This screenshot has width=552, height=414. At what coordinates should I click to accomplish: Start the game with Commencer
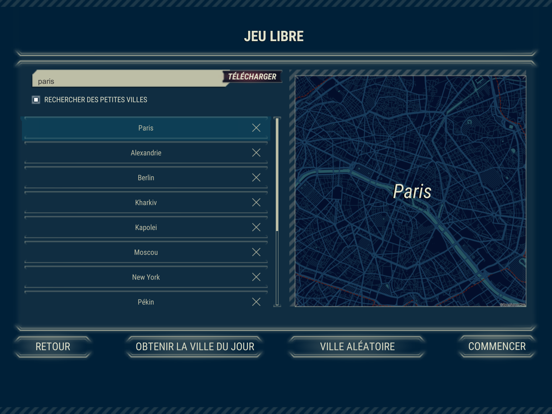(x=497, y=346)
